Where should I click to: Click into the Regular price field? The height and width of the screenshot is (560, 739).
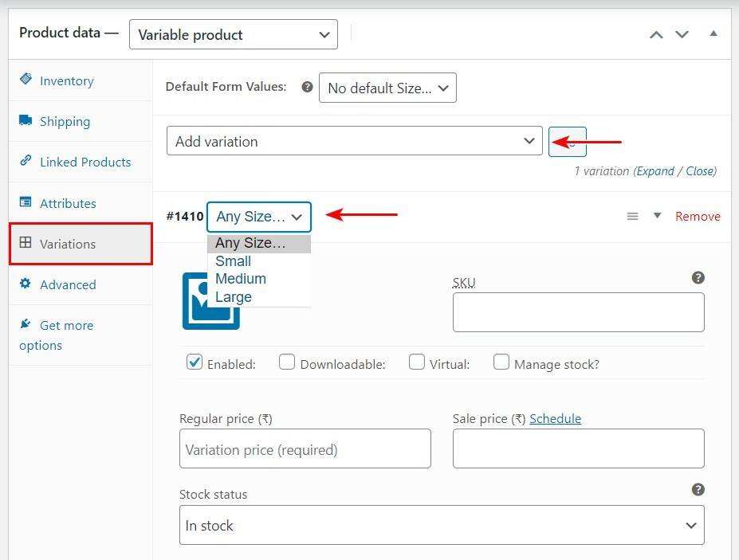pos(305,449)
